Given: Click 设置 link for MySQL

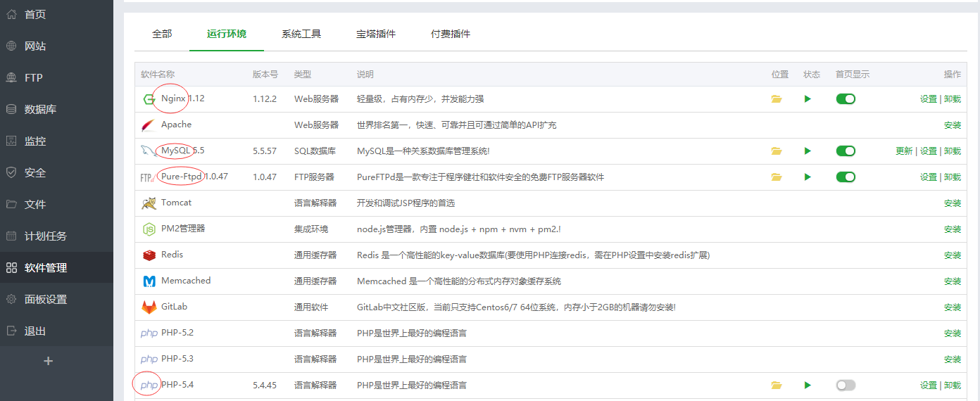Looking at the screenshot, I should [x=928, y=151].
